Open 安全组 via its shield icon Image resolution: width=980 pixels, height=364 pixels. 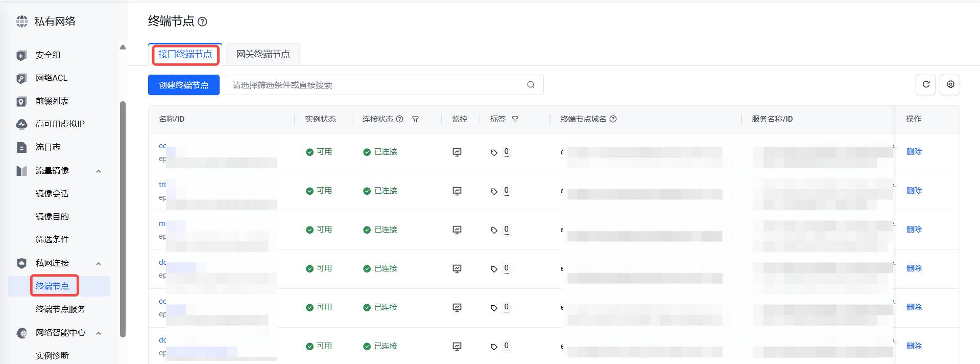[x=21, y=55]
